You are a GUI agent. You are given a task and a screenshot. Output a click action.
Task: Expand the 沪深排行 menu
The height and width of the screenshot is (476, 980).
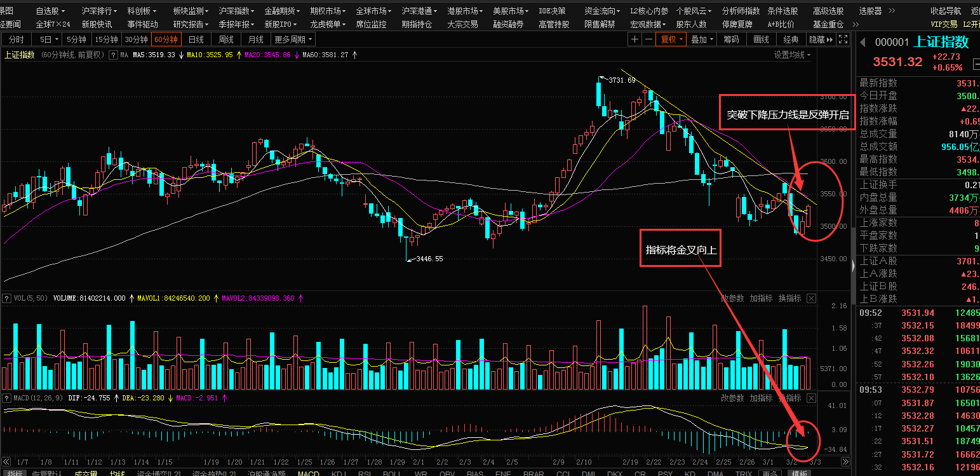pyautogui.click(x=99, y=11)
